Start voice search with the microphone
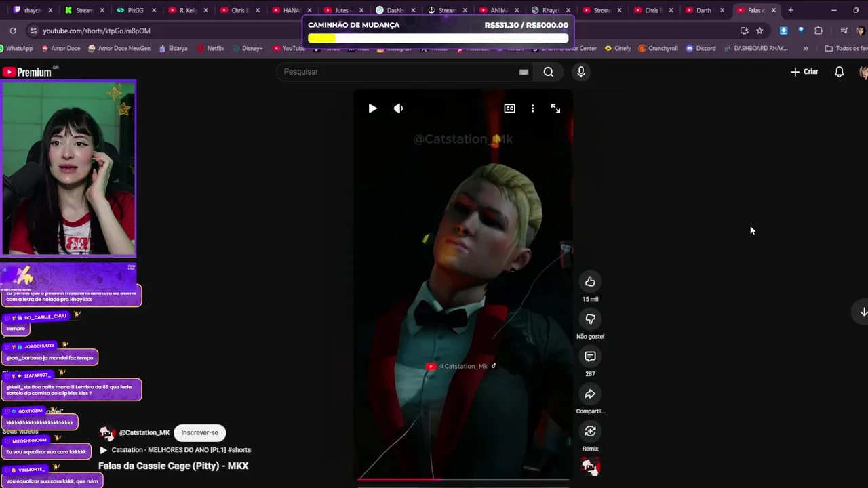Screen dimensions: 868x488 coord(580,72)
